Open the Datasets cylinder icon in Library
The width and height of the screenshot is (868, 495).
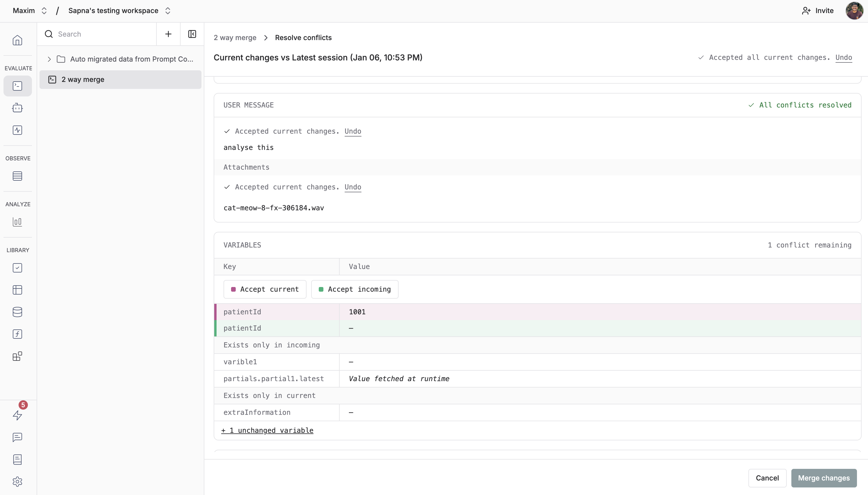tap(17, 312)
